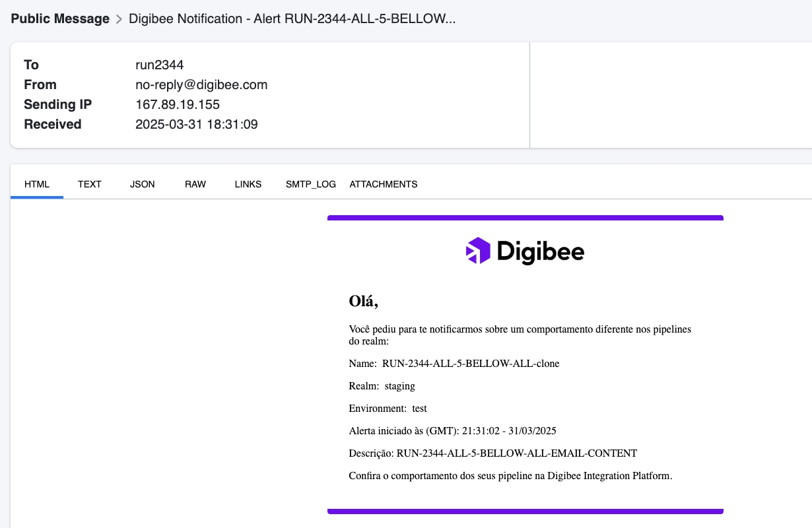Click the recipient name run2344
The width and height of the screenshot is (812, 528).
click(x=159, y=65)
